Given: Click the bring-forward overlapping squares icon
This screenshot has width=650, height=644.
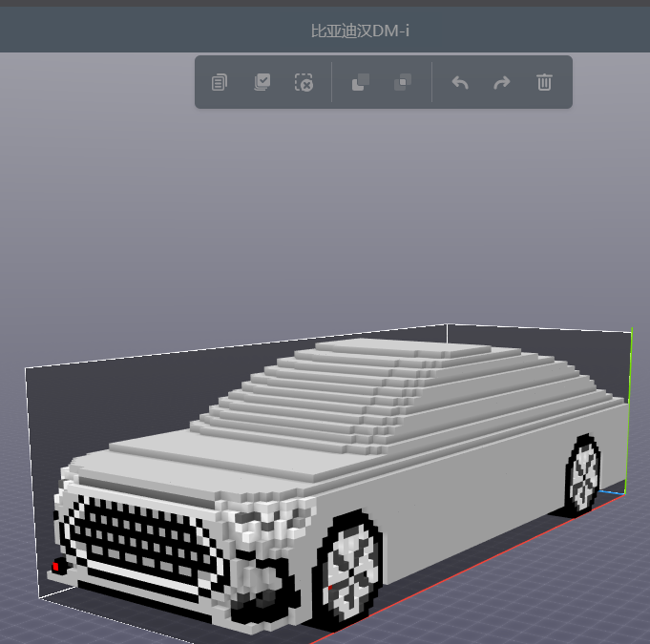Looking at the screenshot, I should click(360, 82).
